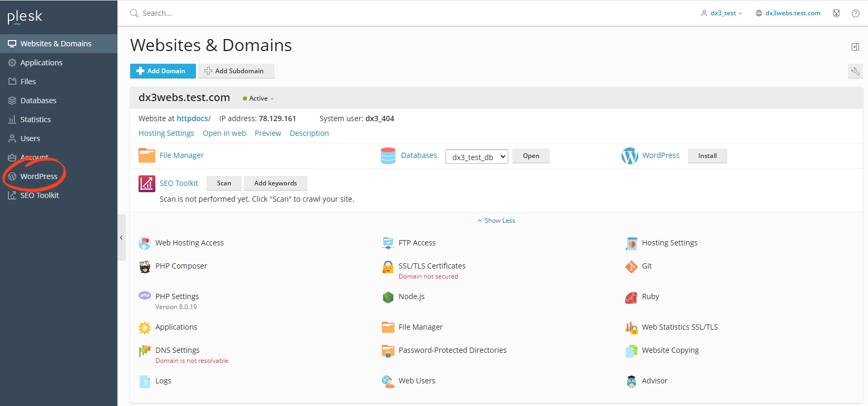Click the Add Subdomain button

pos(236,71)
